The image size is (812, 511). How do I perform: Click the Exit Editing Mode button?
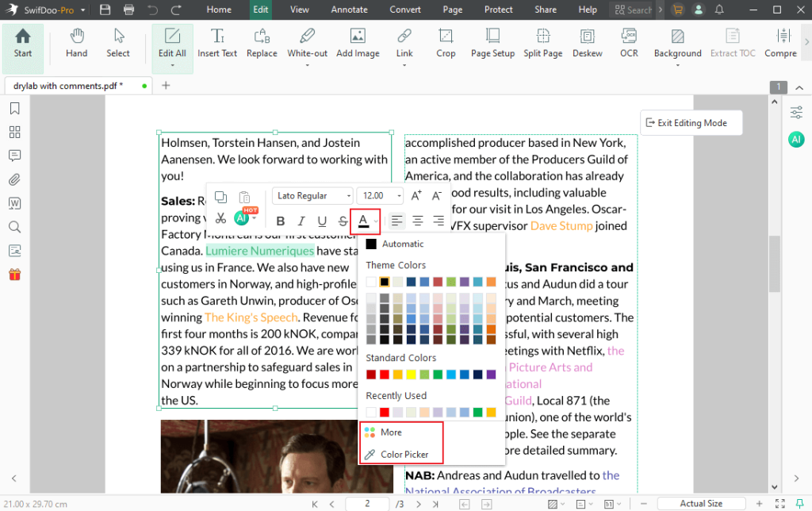click(x=691, y=122)
